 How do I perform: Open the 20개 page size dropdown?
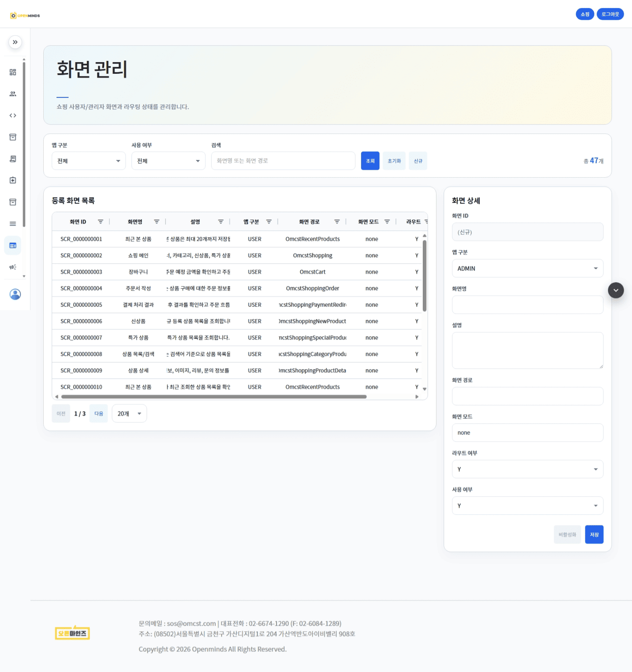(x=129, y=413)
